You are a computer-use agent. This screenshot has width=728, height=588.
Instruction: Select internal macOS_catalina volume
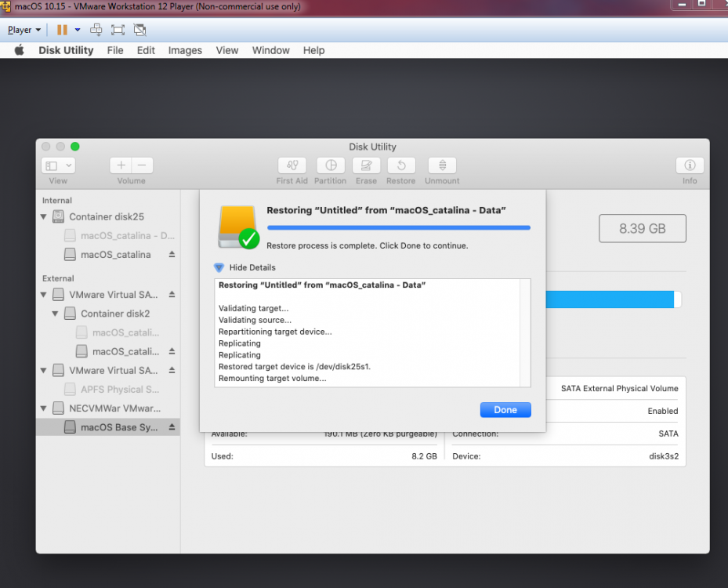tap(107, 255)
